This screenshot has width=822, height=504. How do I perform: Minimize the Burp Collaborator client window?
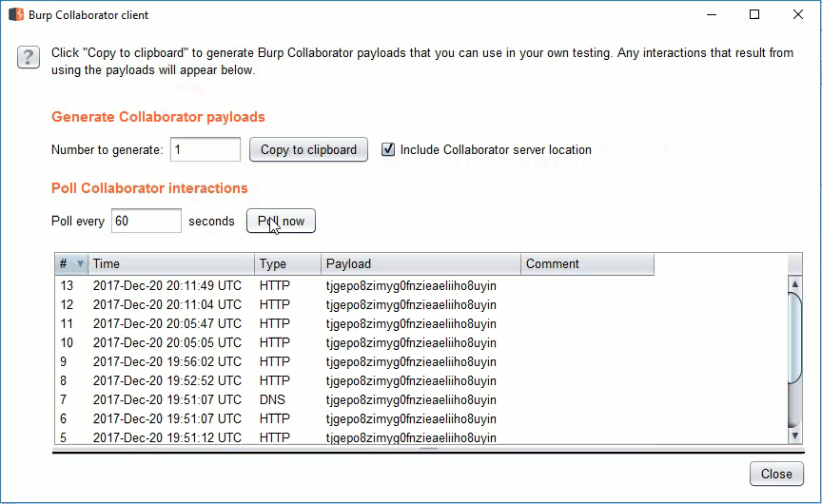pos(712,14)
